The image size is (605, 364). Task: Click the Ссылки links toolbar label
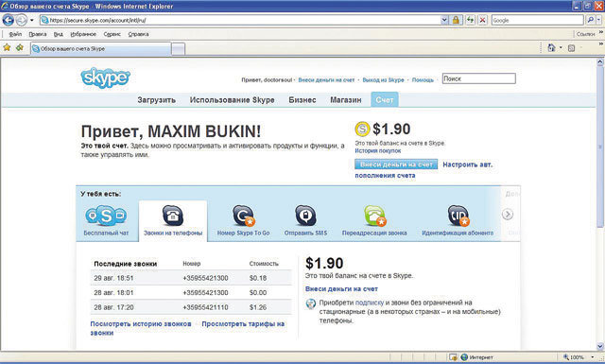tap(585, 34)
